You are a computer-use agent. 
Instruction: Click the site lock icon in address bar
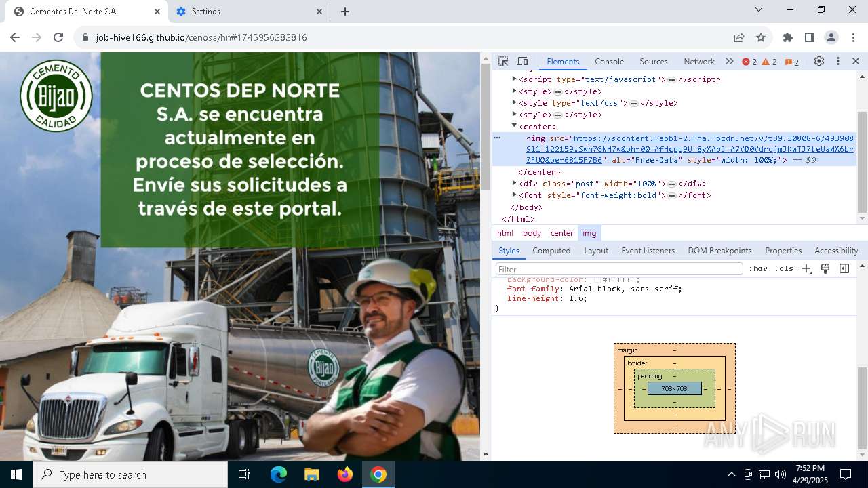click(x=85, y=37)
